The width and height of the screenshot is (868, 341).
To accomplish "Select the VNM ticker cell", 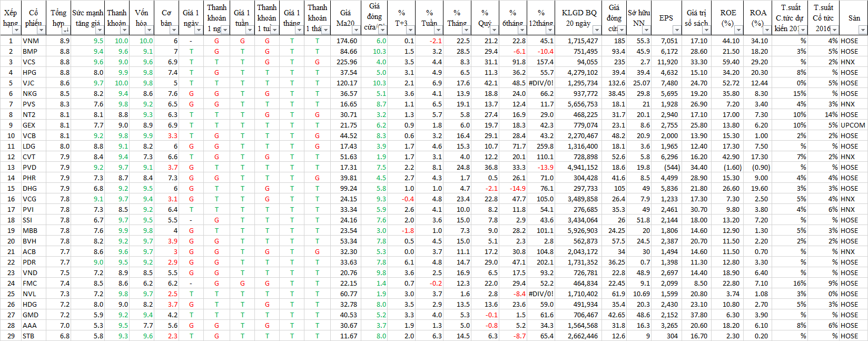I will tap(34, 41).
